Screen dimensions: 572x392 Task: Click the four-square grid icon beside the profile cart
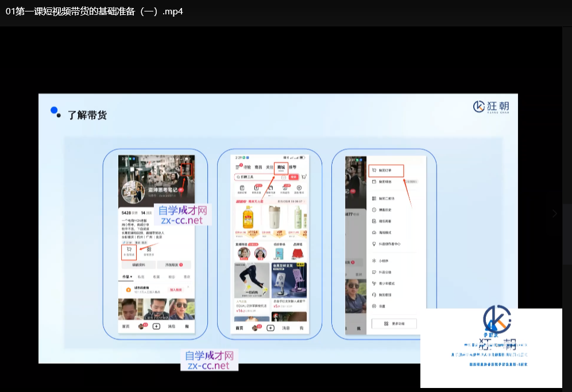coord(149,250)
